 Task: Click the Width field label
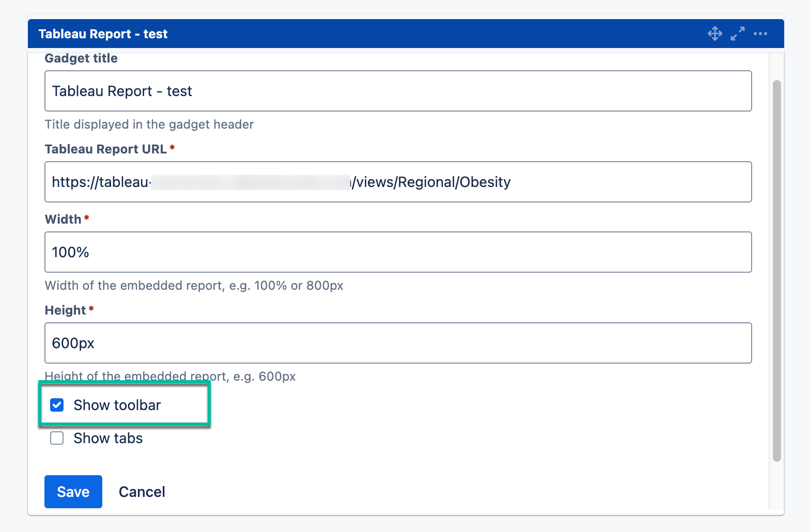click(x=63, y=220)
